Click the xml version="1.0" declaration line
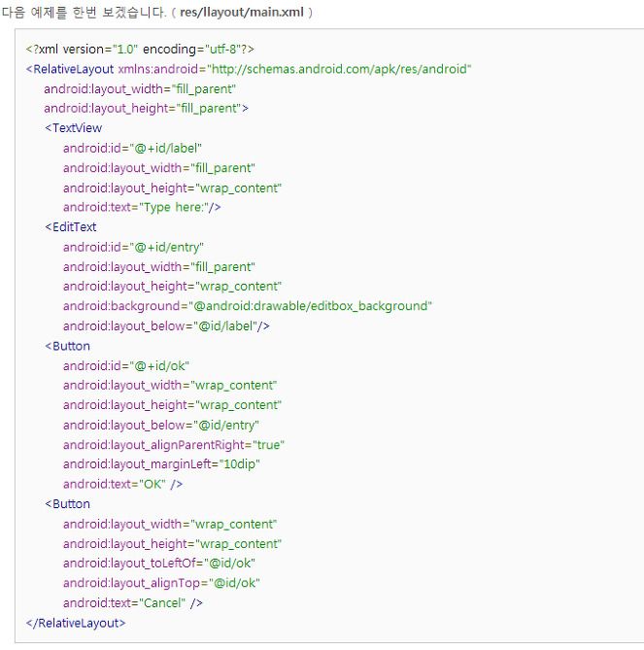This screenshot has height=650, width=644. (x=140, y=50)
